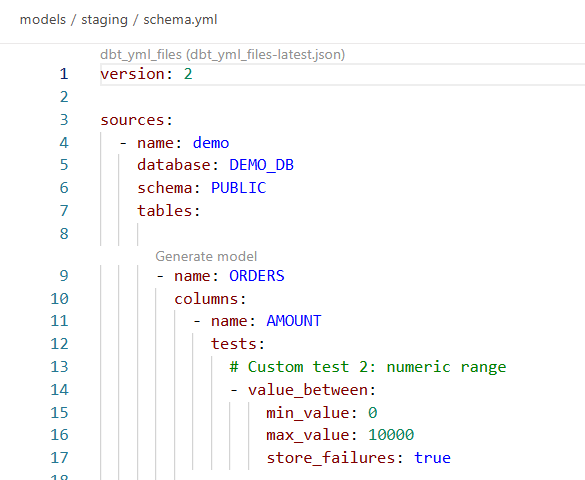The width and height of the screenshot is (585, 480).
Task: Click the 'database' key on line 5
Action: (x=174, y=165)
